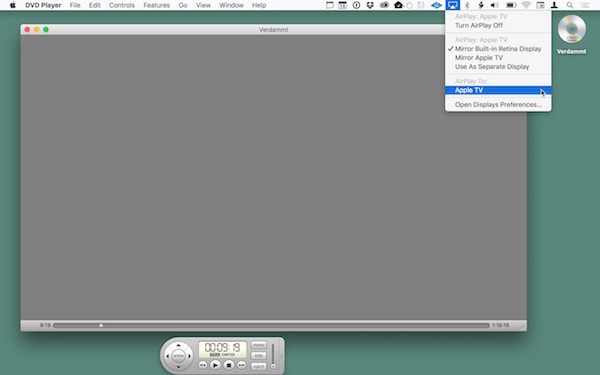Screen dimensions: 600x375
Task: Click the playback progress bar in the viewer
Action: (271, 325)
